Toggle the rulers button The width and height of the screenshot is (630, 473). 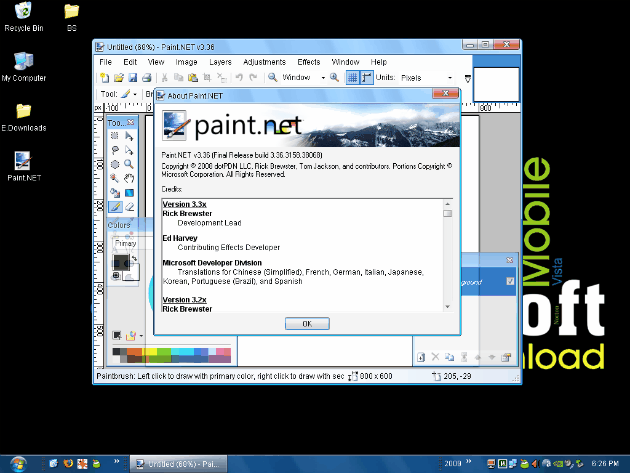366,78
